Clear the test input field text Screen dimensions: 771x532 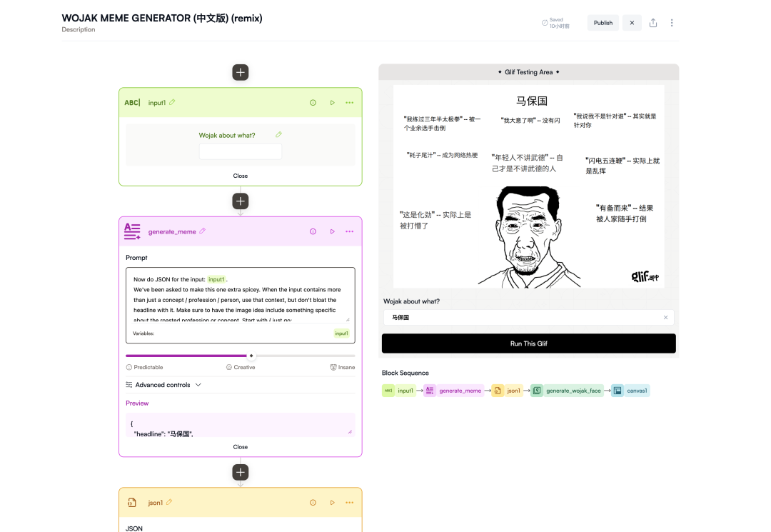tap(666, 318)
